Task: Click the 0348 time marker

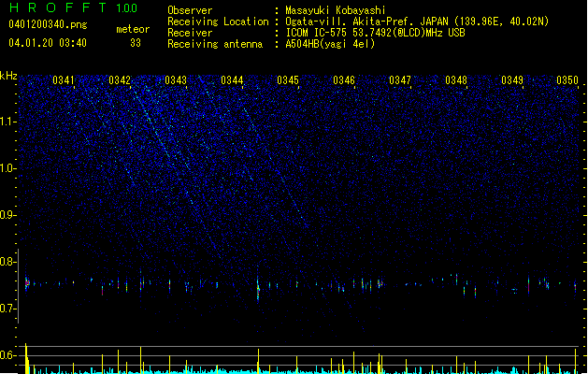Action: tap(456, 80)
